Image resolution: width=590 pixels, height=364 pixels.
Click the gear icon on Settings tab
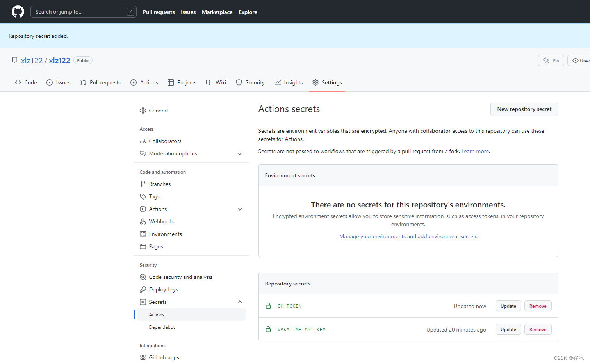click(315, 82)
